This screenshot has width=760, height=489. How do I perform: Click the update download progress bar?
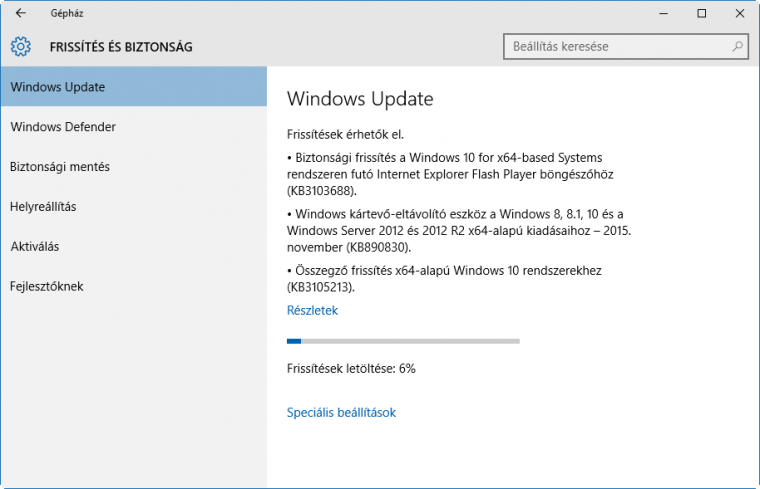(403, 341)
